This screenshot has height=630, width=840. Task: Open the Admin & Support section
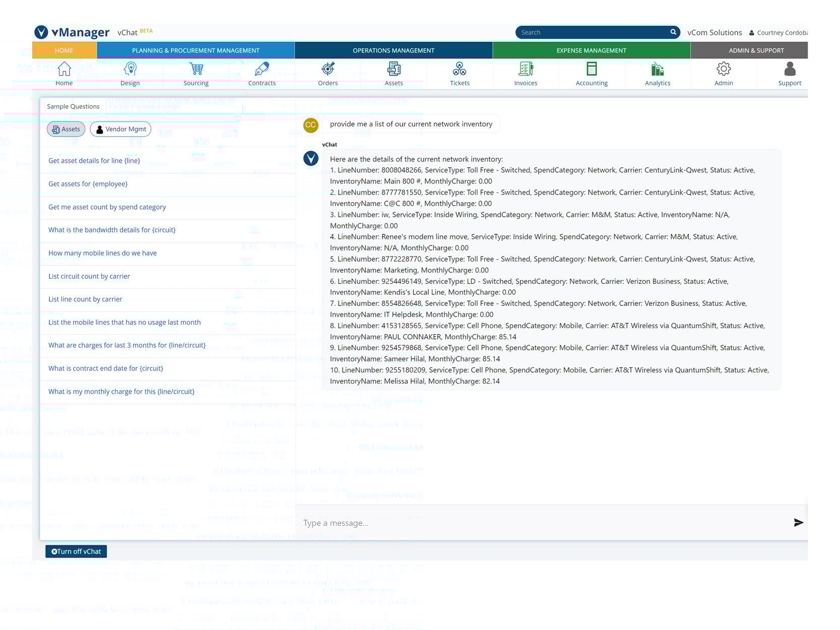[756, 50]
